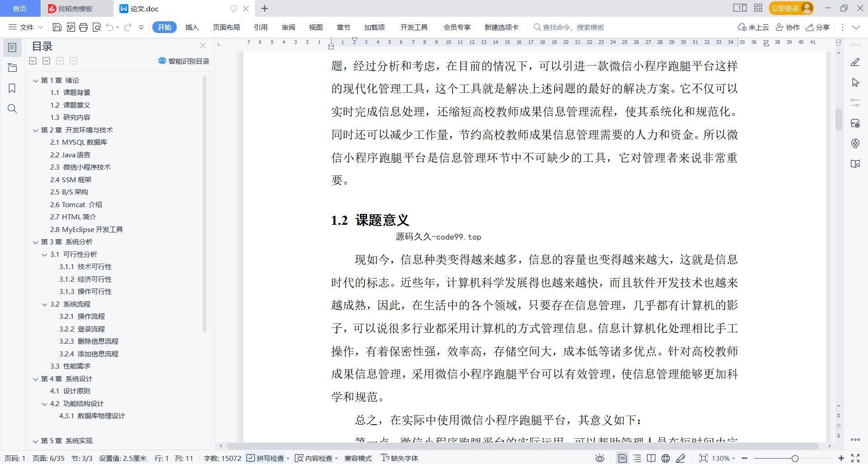Open find search icon in left sidebar
The width and height of the screenshot is (868, 464).
(x=12, y=109)
